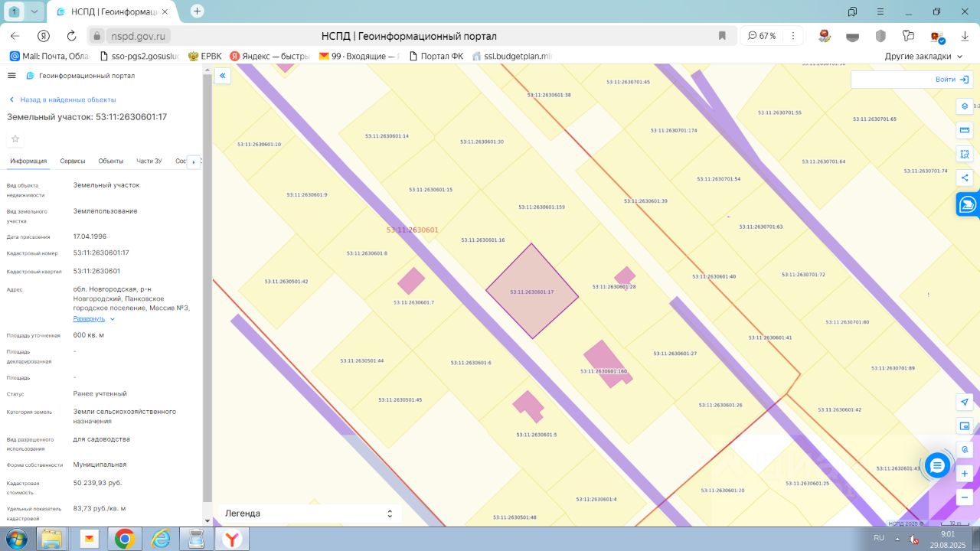Open Windows Explorer folder in taskbar
Viewport: 980px width, 551px height.
52,540
